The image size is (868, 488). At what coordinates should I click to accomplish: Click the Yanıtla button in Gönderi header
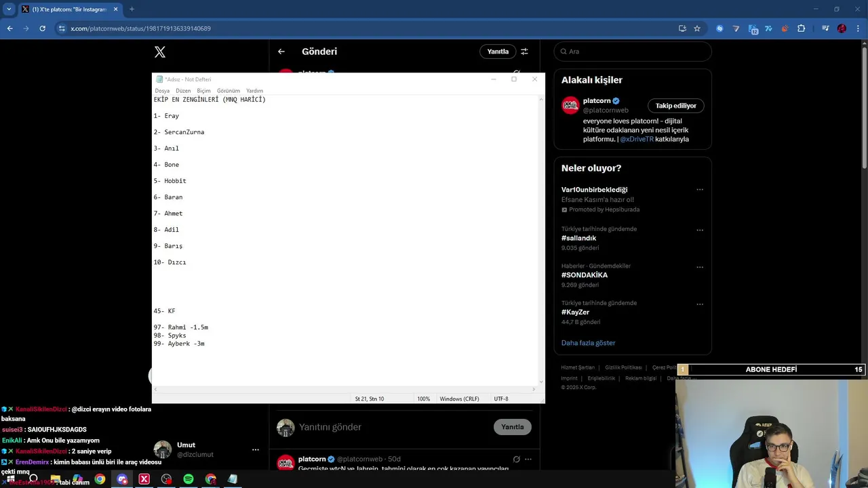coord(498,52)
